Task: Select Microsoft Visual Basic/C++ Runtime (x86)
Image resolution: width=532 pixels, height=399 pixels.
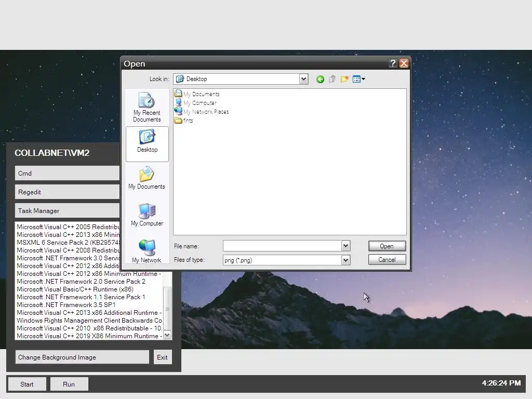Action: pos(75,289)
